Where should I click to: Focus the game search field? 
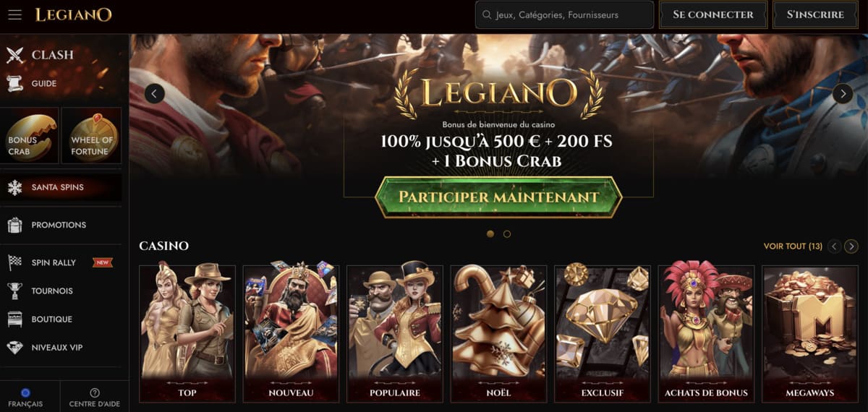pos(563,14)
